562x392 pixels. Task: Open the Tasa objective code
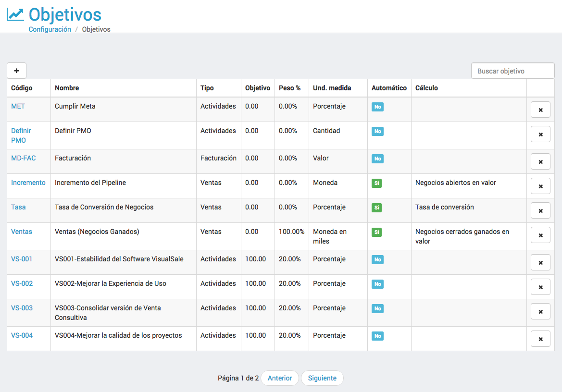point(18,207)
